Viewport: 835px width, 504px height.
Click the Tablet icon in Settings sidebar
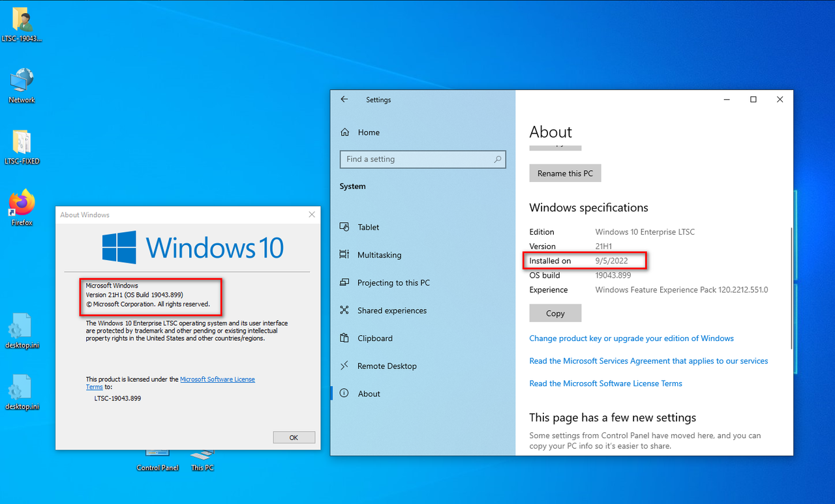(345, 227)
